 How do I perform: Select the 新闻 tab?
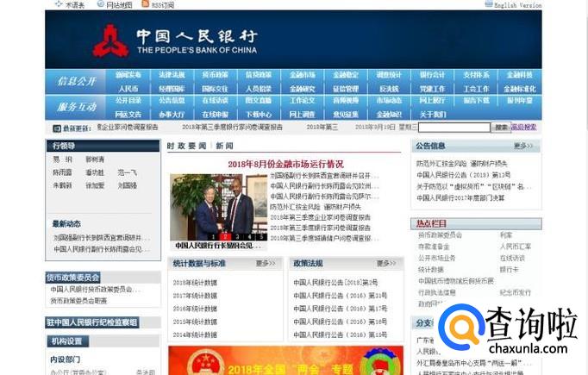click(224, 146)
